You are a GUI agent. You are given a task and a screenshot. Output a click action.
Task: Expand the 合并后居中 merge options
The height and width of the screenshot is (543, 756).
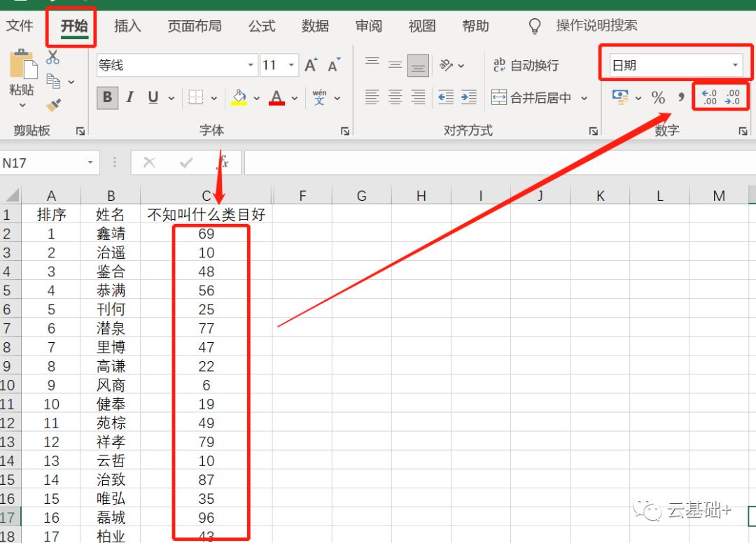coord(585,98)
